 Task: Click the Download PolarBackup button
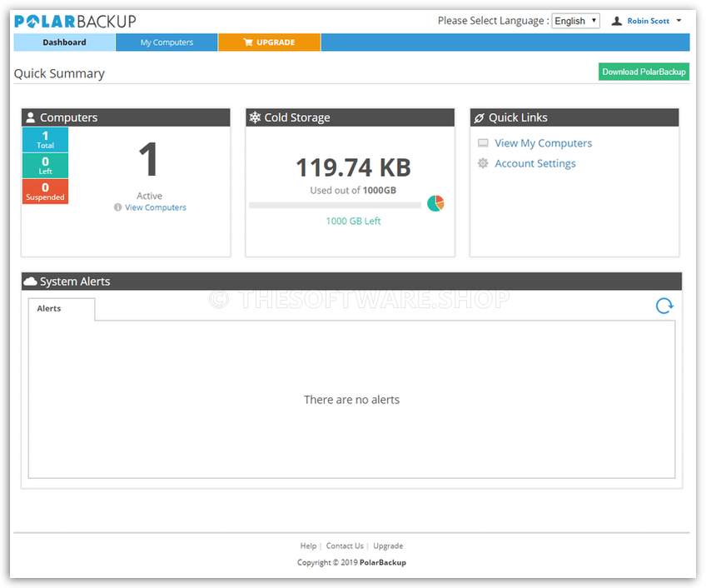pos(644,72)
